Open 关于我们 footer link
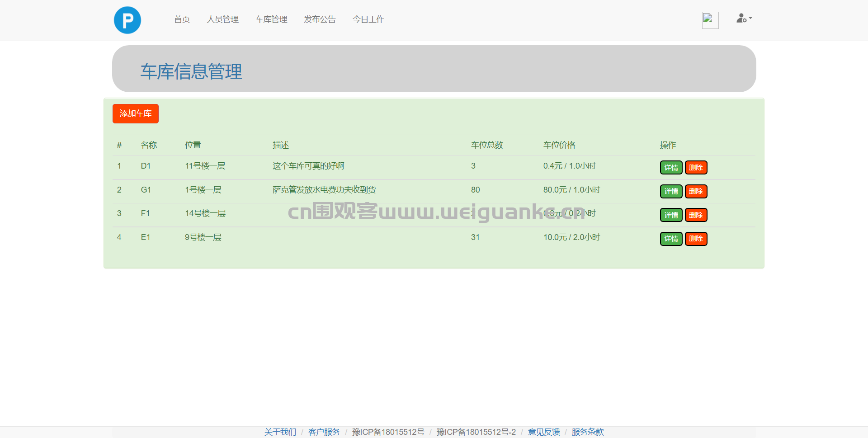 coord(280,432)
